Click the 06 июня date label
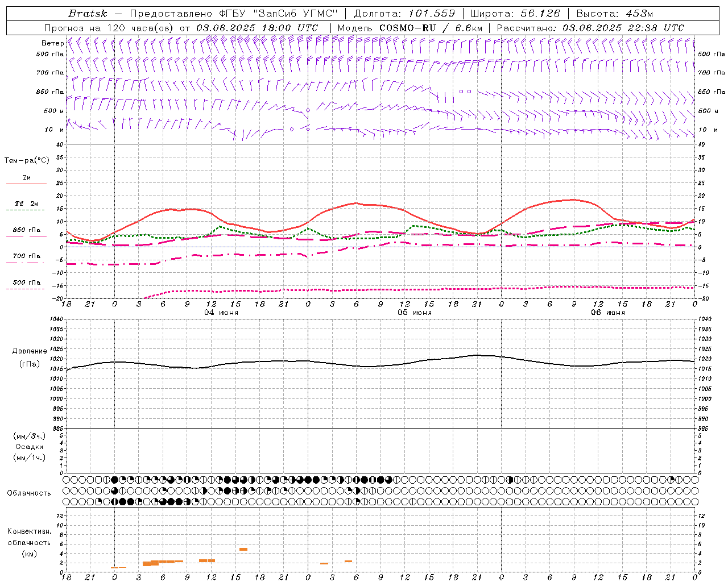 point(608,313)
